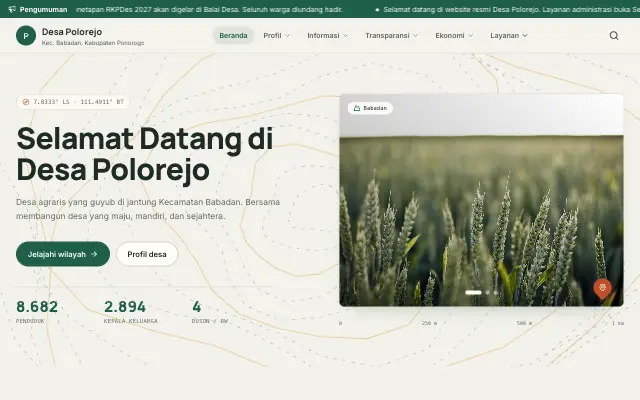The height and width of the screenshot is (400, 640).
Task: Click the '500 m' scale label
Action: (x=524, y=323)
